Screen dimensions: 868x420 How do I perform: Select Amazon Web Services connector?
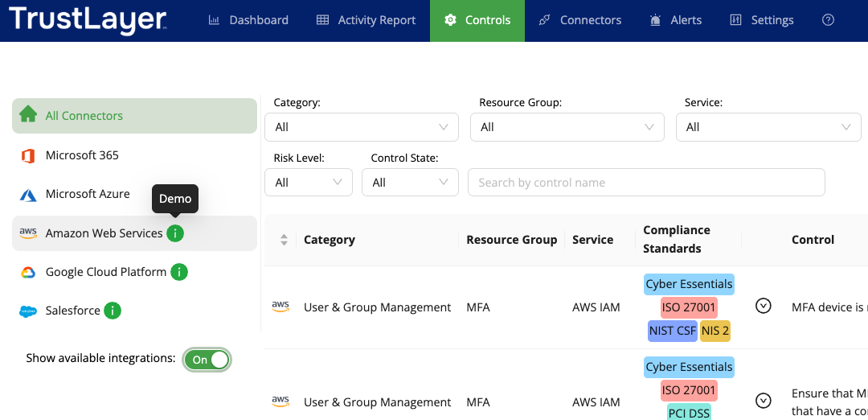pos(134,233)
